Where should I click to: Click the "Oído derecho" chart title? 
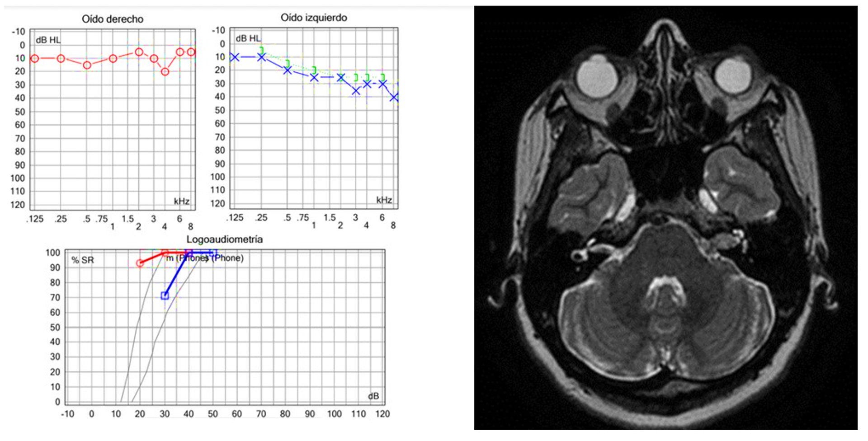click(x=113, y=19)
